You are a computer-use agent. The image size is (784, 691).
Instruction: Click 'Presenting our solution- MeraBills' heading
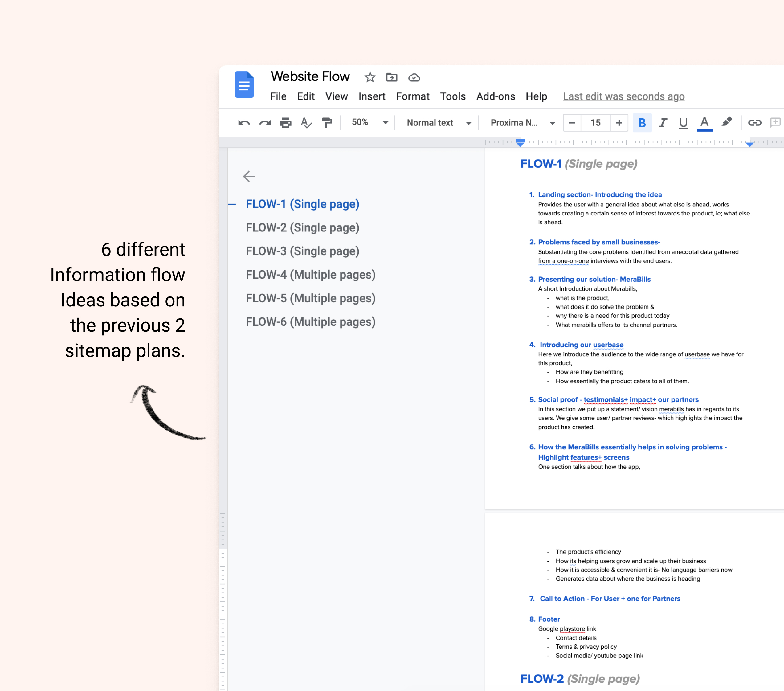tap(594, 279)
